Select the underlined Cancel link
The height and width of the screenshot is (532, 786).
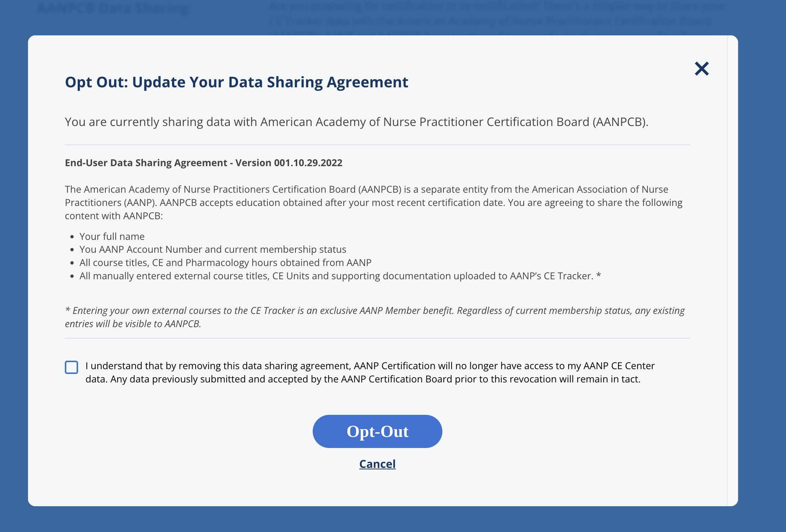point(377,464)
